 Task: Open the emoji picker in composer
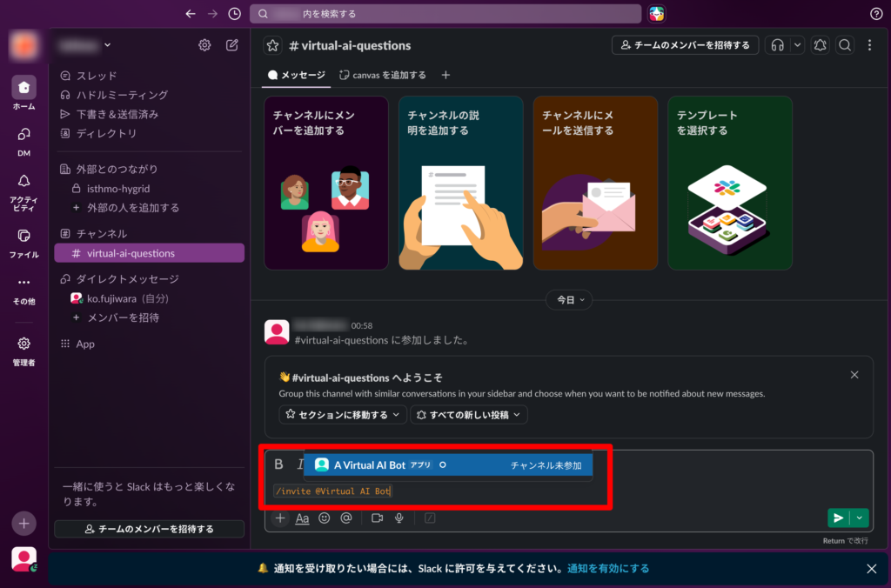325,518
